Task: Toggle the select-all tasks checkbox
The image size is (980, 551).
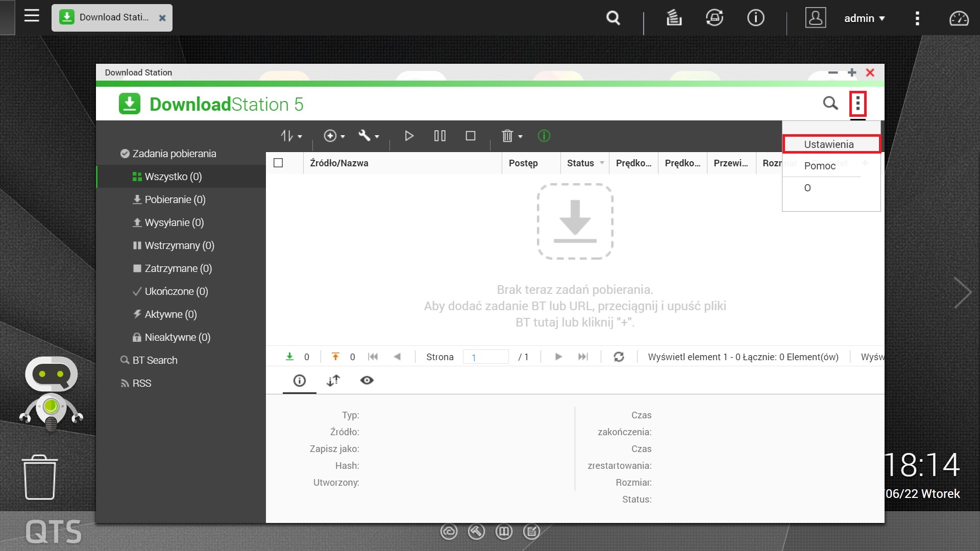Action: pyautogui.click(x=278, y=163)
